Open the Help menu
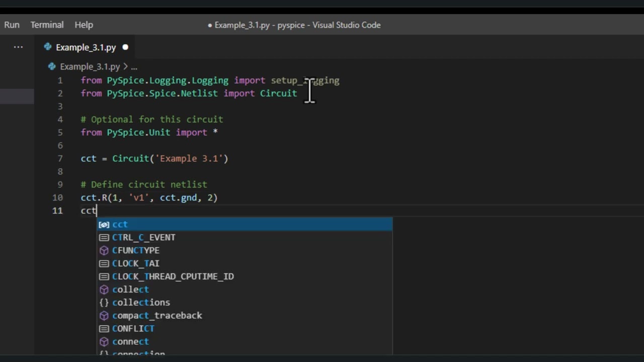 pos(84,25)
